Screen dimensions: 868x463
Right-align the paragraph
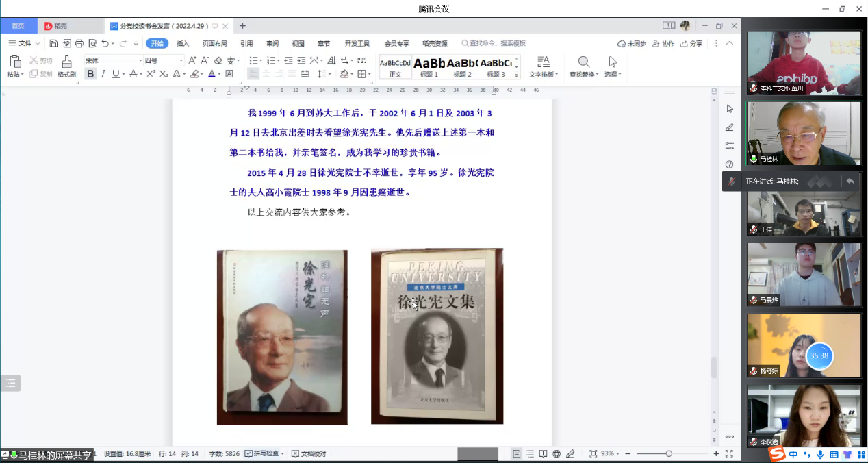279,74
